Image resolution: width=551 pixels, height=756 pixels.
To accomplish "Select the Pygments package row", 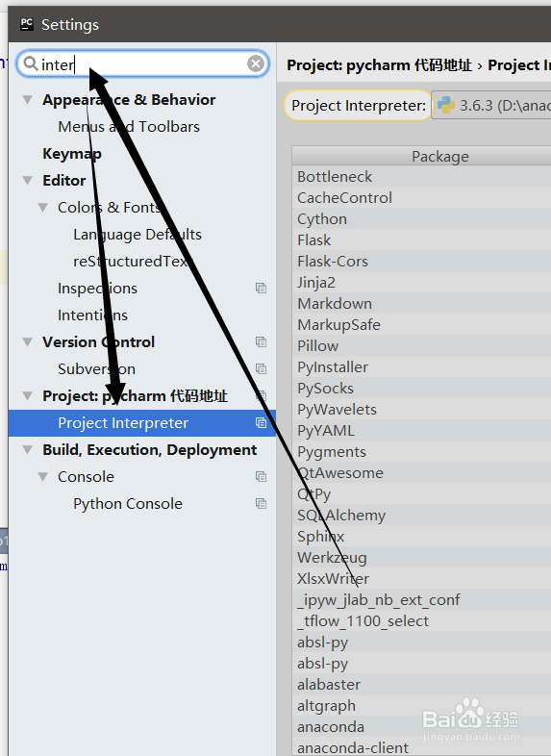I will click(x=421, y=452).
